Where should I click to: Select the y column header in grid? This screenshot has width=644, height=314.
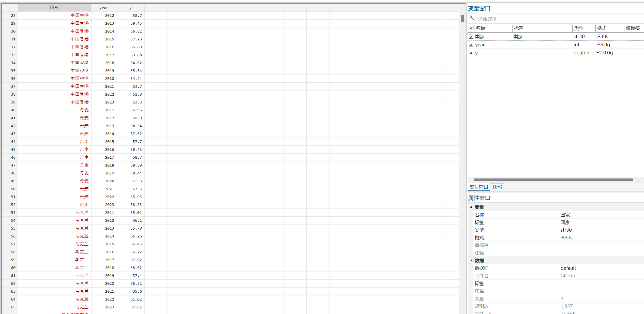[x=130, y=8]
